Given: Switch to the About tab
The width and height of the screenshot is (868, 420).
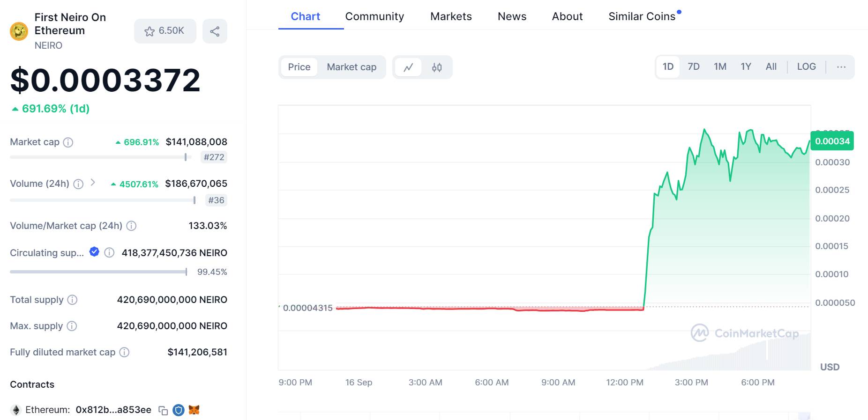Looking at the screenshot, I should coord(567,16).
